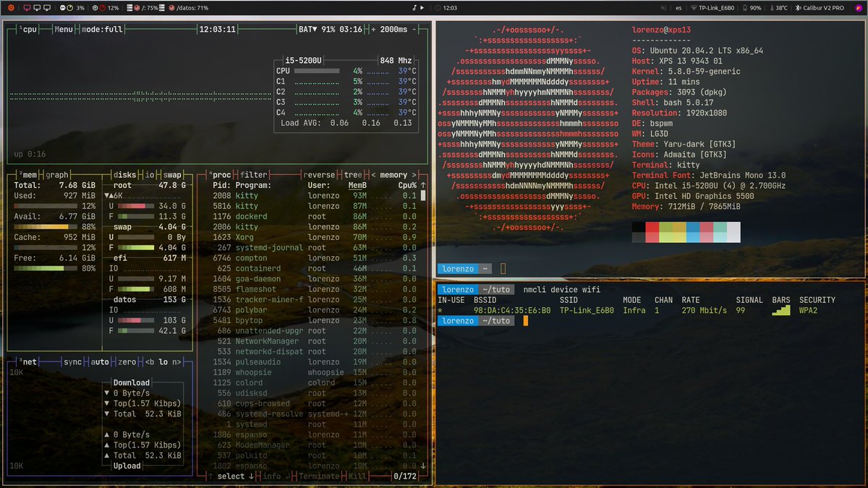Click the music note icon in top bar
The height and width of the screenshot is (488, 868).
[x=415, y=8]
